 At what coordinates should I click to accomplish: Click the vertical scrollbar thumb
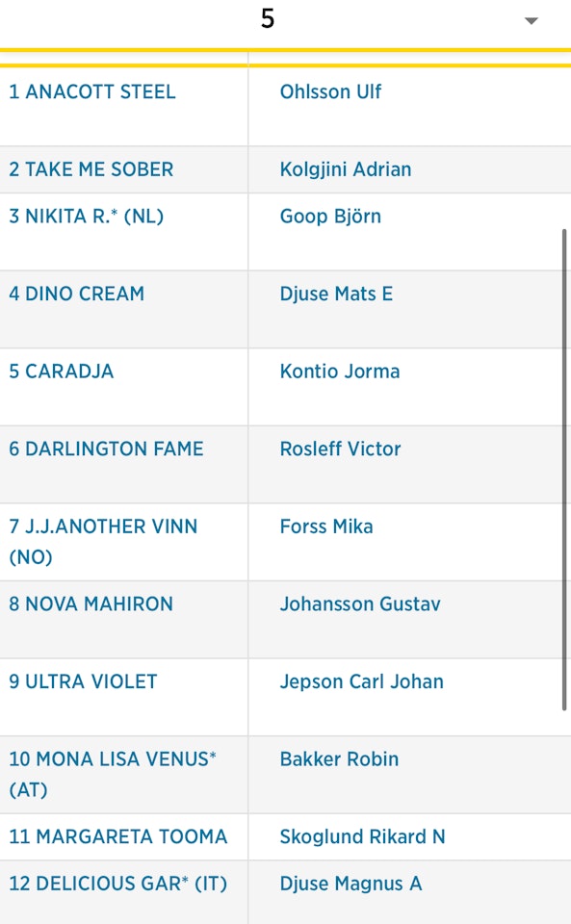pos(564,470)
